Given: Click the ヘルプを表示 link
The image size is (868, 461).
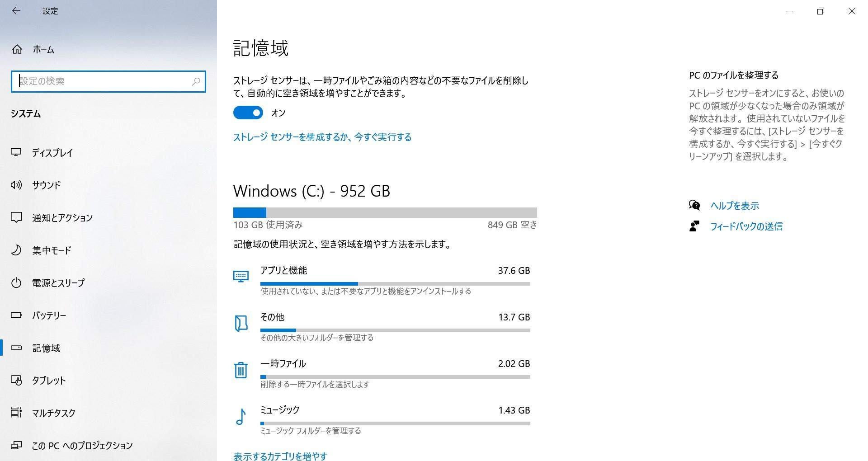Looking at the screenshot, I should click(735, 206).
